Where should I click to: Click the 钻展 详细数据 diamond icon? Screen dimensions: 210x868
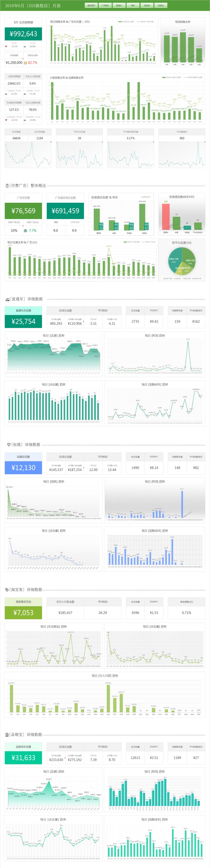(x=9, y=445)
